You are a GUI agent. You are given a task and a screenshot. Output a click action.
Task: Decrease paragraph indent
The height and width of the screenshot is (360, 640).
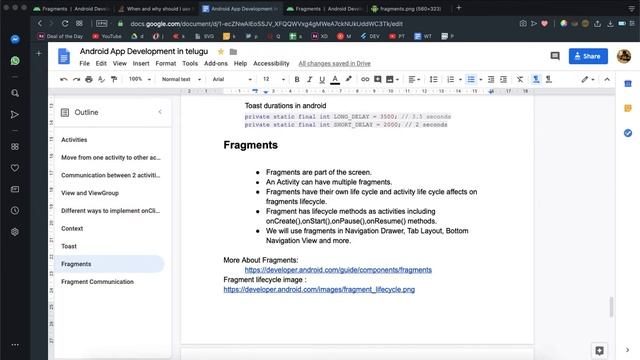(491, 79)
